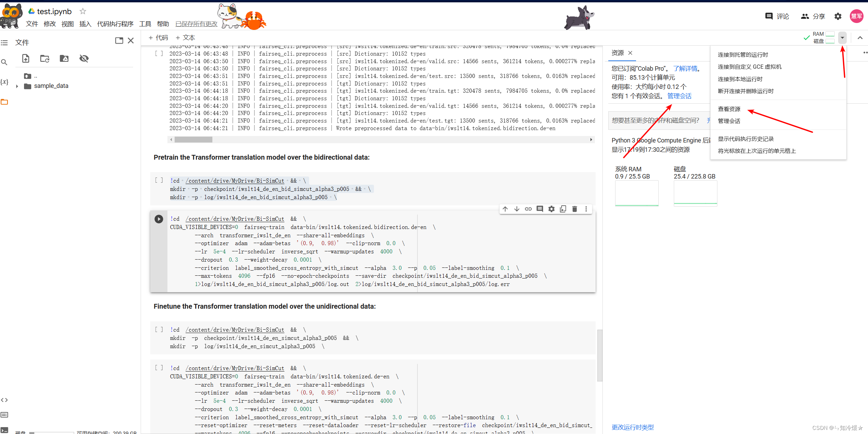Screen dimensions: 868x434
Task: Open the variables {x} panel
Action: click(x=4, y=82)
